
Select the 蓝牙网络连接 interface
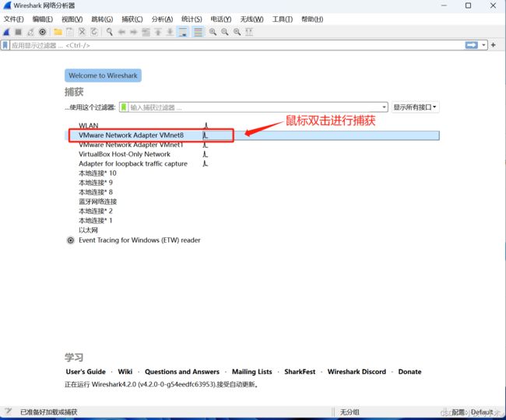point(251,201)
